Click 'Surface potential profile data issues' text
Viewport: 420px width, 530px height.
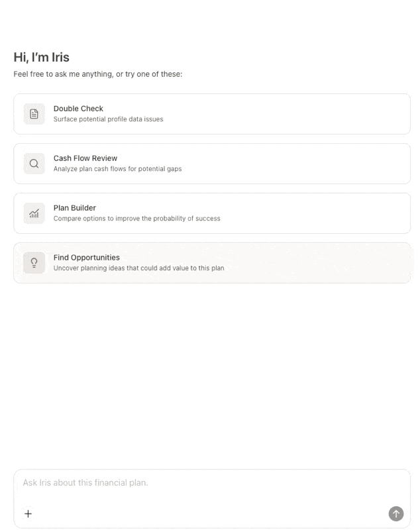pos(108,119)
